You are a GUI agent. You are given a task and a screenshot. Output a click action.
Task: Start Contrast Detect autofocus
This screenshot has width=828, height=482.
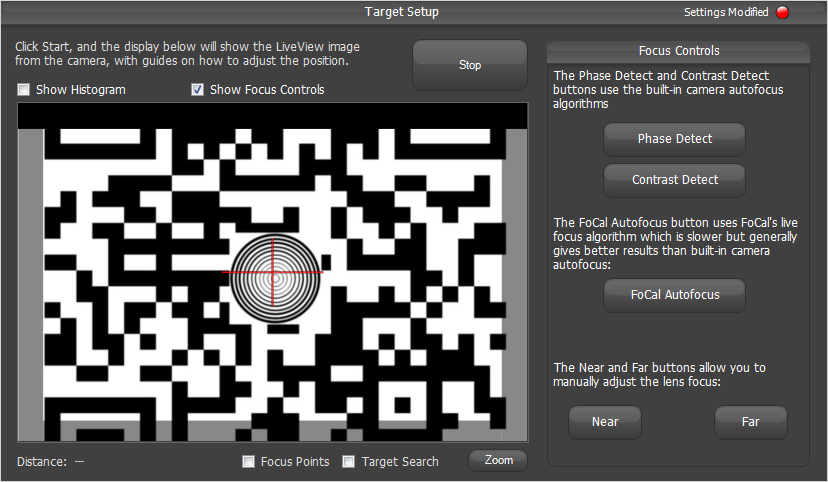pyautogui.click(x=674, y=180)
